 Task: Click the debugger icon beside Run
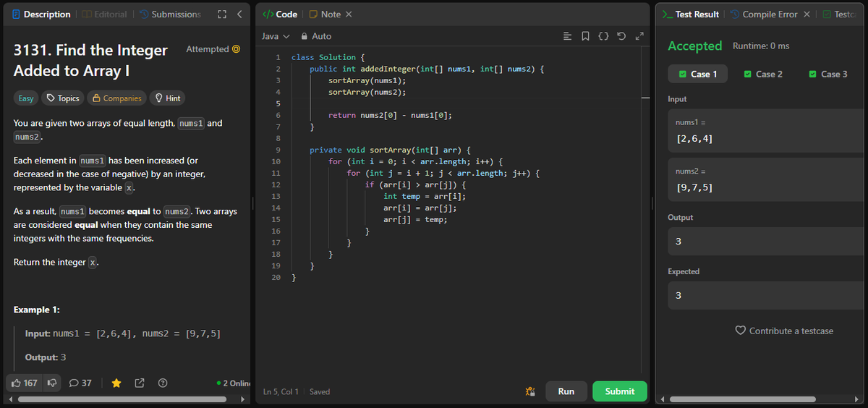(x=529, y=391)
